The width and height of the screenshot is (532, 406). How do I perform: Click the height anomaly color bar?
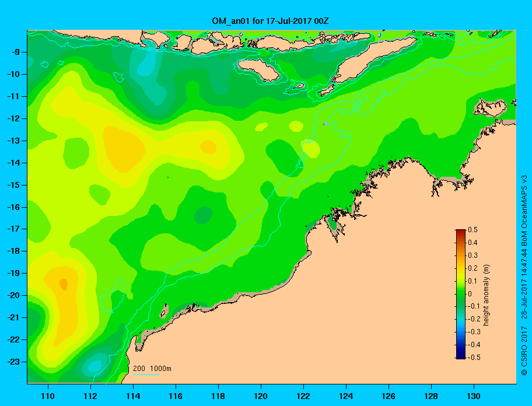coord(461,294)
